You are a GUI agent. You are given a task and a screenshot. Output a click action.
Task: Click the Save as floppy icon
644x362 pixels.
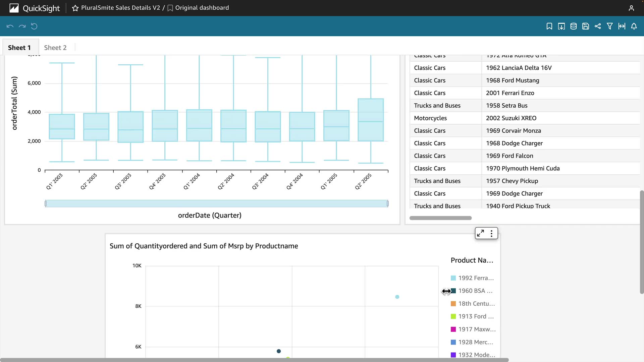pyautogui.click(x=585, y=26)
